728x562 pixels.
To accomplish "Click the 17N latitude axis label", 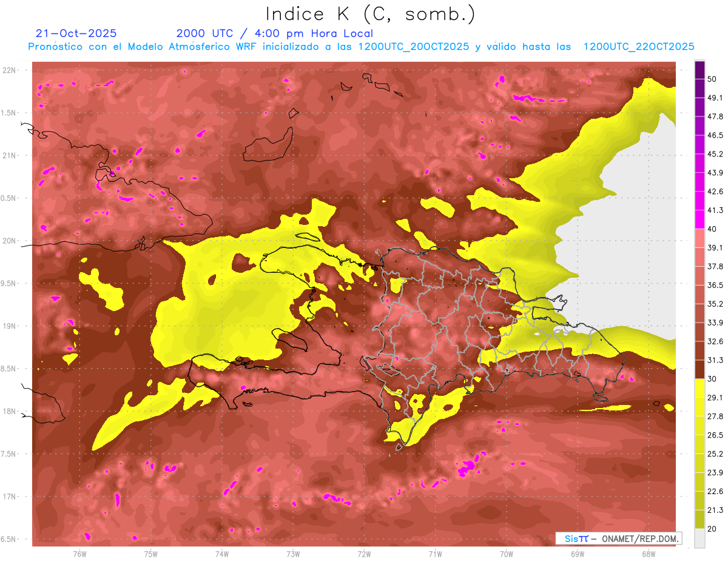I will pos(10,497).
